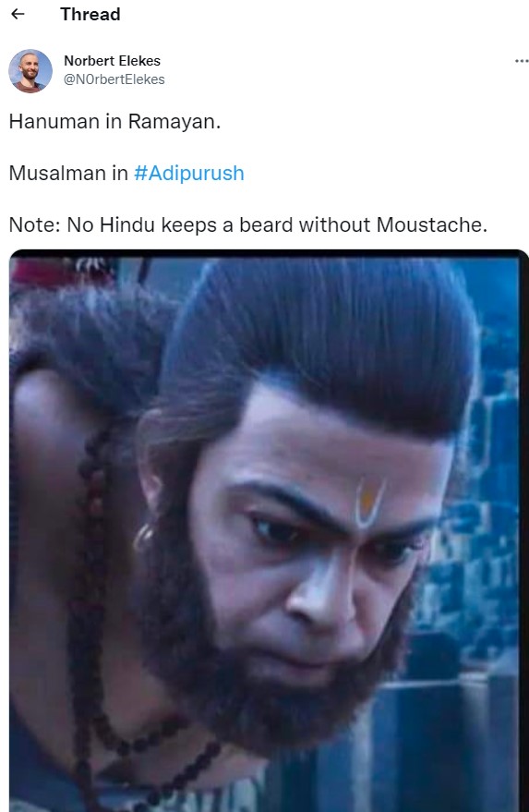Open Norbert Elekes profile picture
Viewport: 529px width, 812px height.
[30, 71]
